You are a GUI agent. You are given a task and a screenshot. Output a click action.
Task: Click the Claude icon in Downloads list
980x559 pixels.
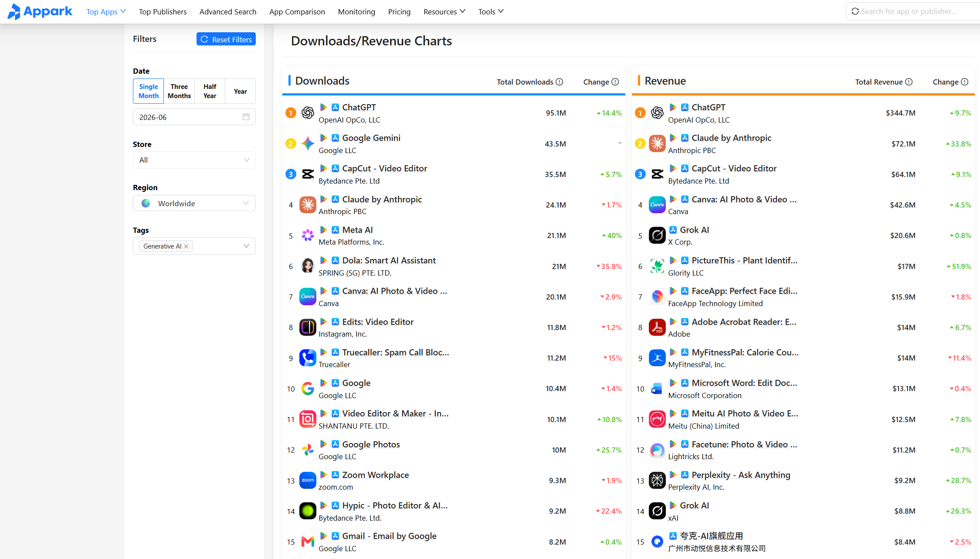(x=308, y=205)
